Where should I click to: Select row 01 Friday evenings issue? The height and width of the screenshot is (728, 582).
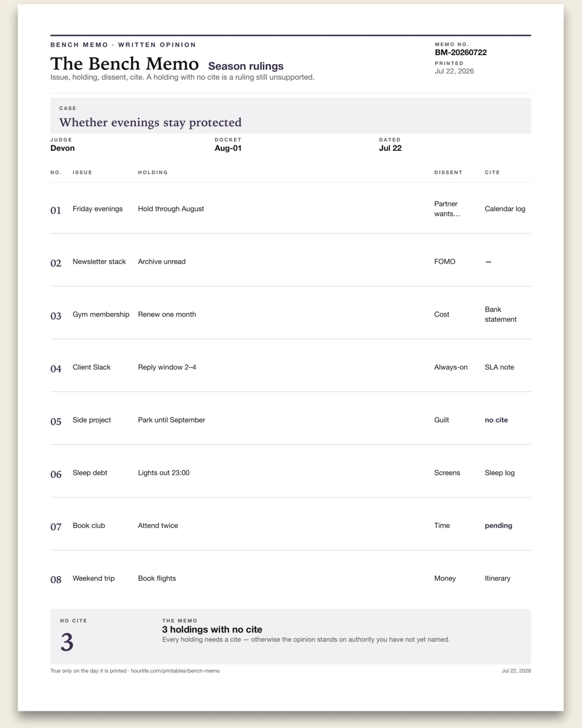(x=97, y=209)
